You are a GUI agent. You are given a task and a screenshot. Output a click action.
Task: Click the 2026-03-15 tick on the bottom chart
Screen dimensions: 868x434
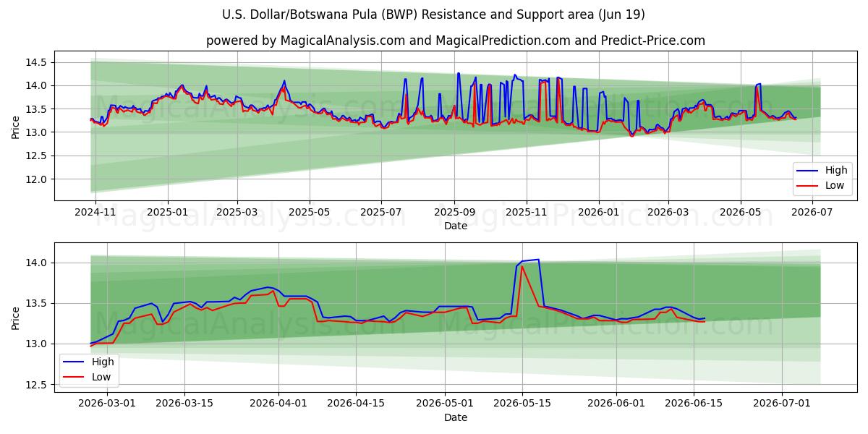coord(184,403)
